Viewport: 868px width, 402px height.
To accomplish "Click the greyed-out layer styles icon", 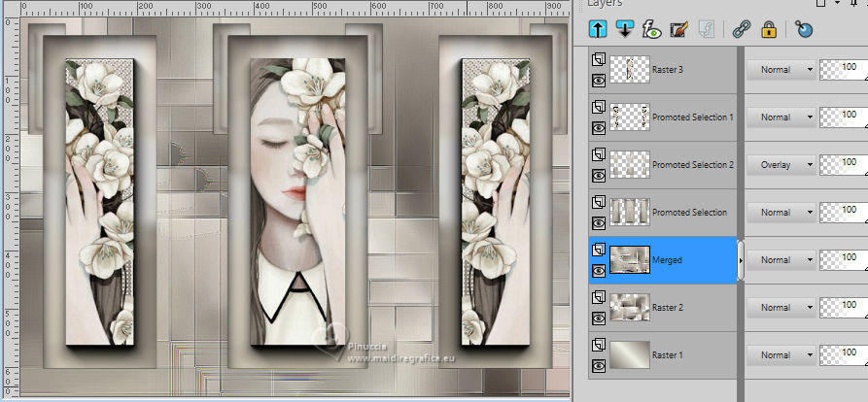I will point(705,29).
